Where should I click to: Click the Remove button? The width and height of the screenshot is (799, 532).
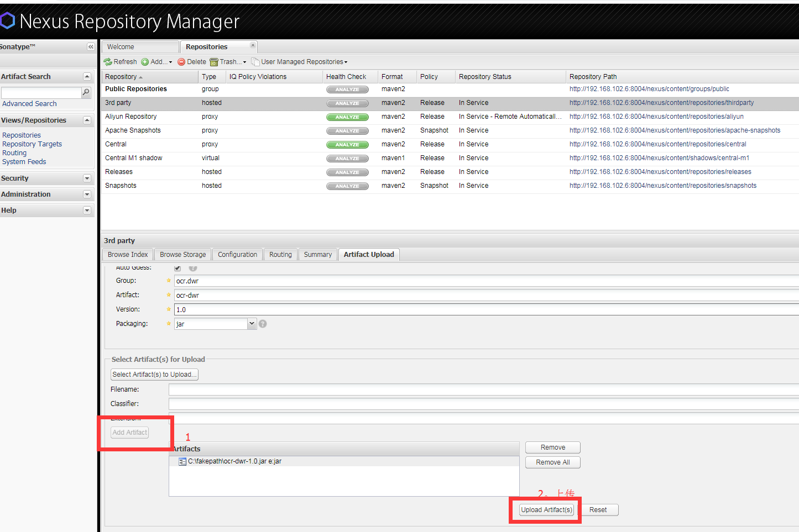(x=553, y=447)
